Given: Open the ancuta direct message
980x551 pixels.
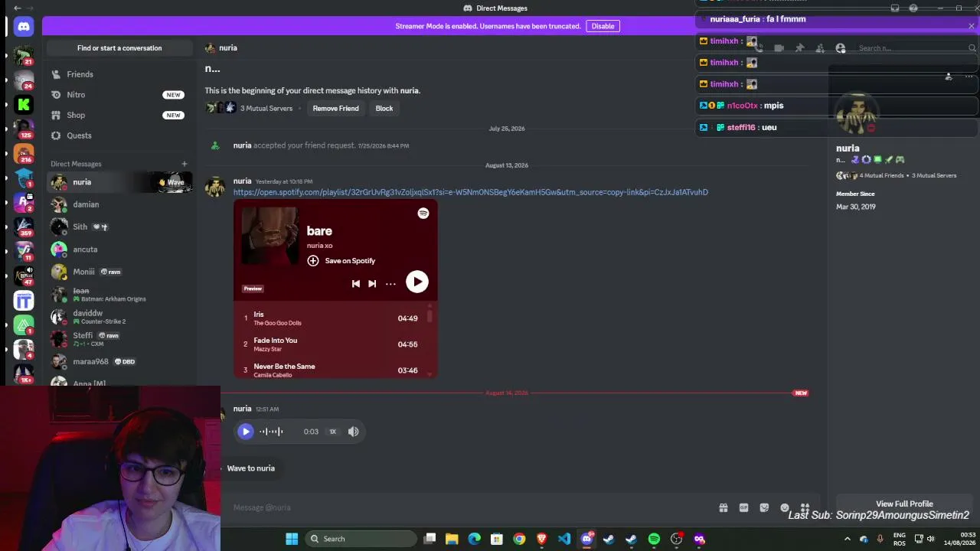Looking at the screenshot, I should pos(119,249).
